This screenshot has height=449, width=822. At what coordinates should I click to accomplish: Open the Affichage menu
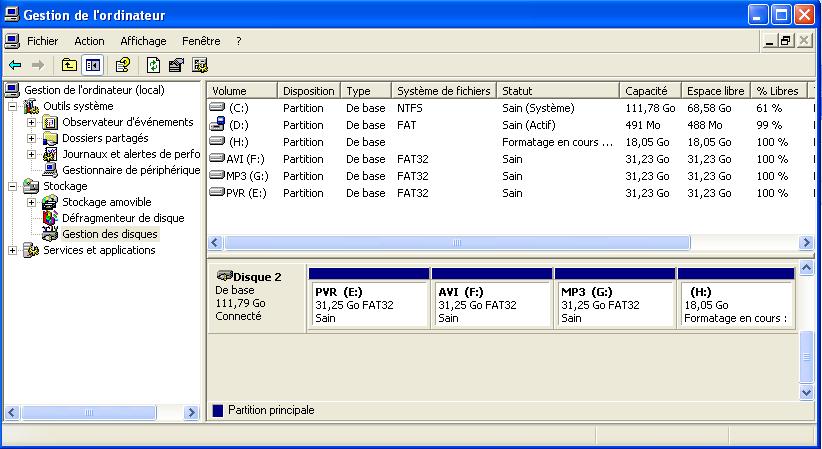pos(143,41)
